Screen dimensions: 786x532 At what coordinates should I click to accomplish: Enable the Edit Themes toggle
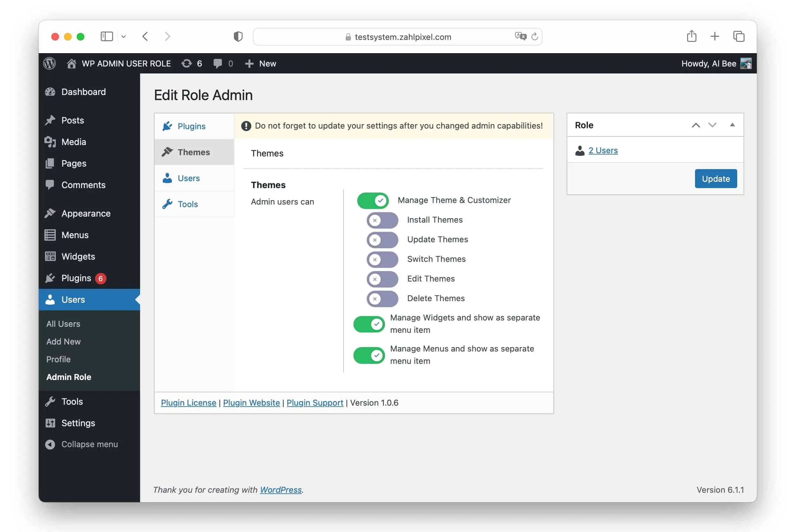click(382, 279)
